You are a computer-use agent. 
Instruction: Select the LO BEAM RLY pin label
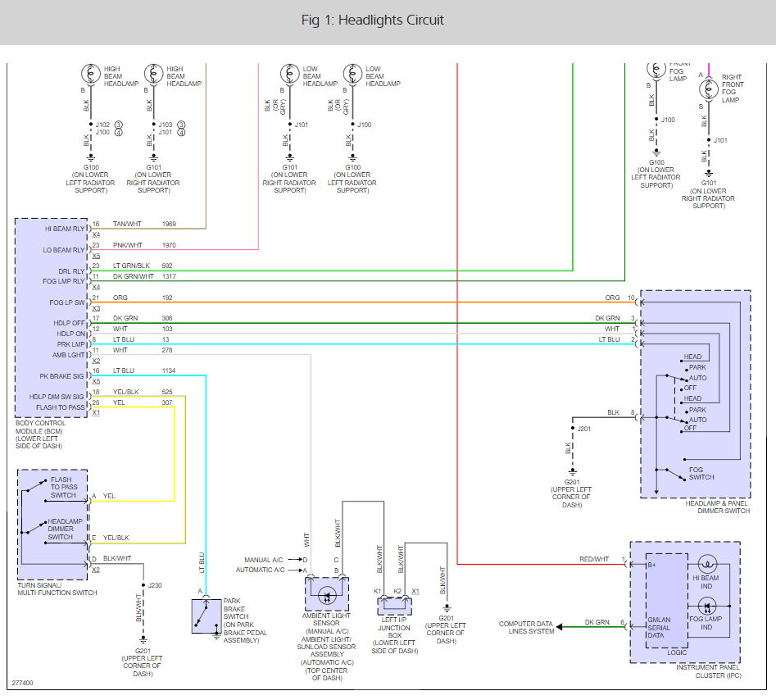(64, 250)
